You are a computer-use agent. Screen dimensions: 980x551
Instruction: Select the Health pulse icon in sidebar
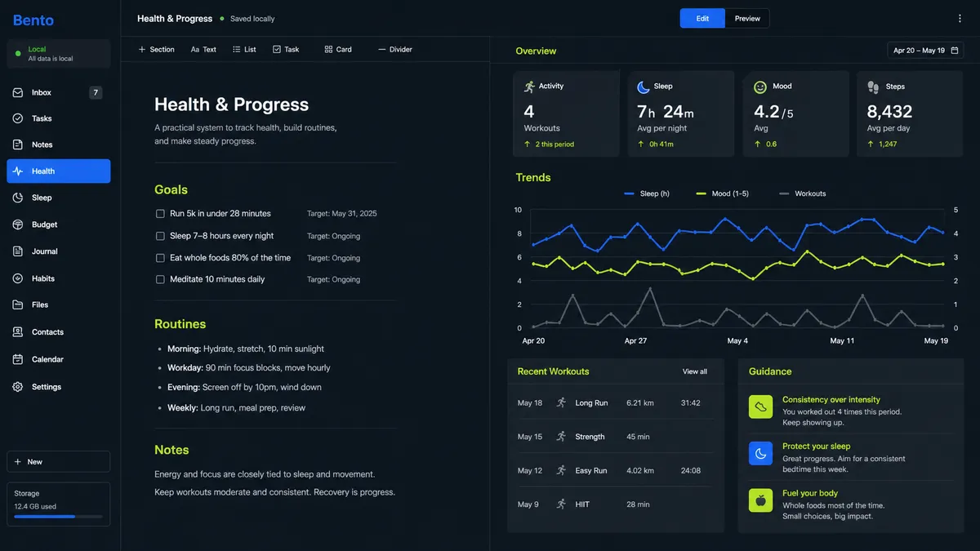pos(18,171)
